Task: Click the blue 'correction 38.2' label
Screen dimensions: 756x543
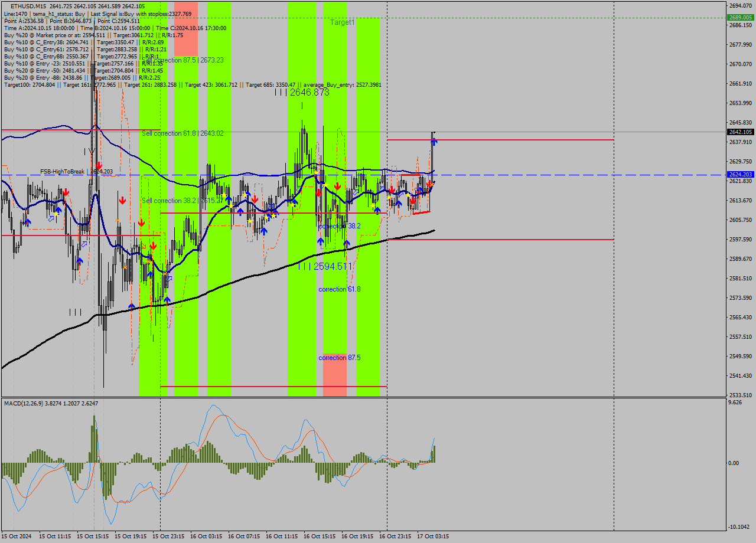Action: (x=339, y=226)
